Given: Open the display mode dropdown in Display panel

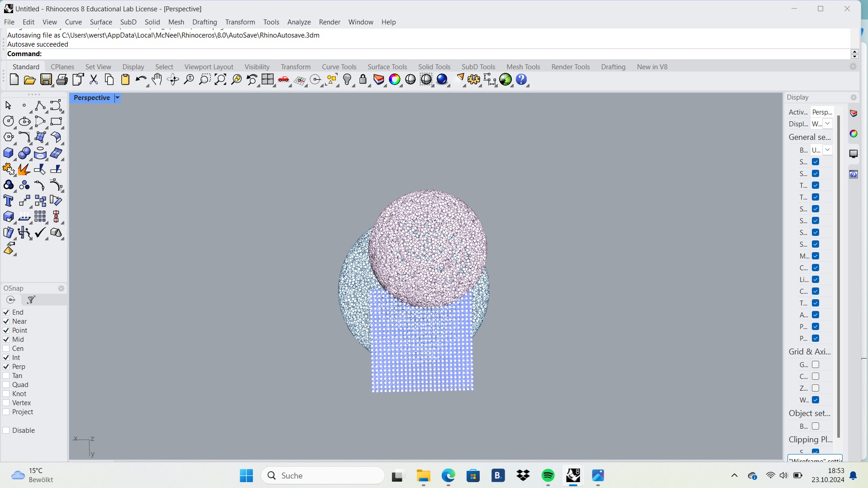Looking at the screenshot, I should pos(828,123).
